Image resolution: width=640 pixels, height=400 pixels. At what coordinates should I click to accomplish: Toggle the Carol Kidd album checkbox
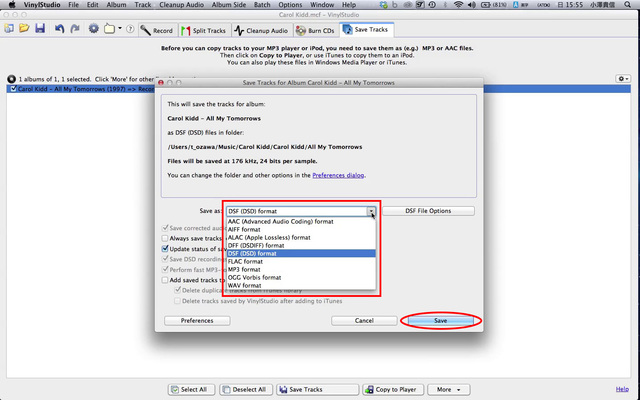[x=13, y=89]
